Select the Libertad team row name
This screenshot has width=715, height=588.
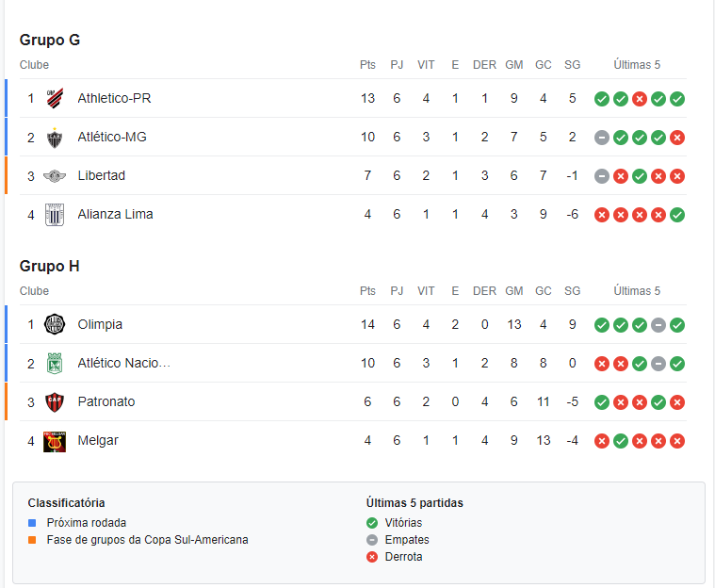point(101,175)
